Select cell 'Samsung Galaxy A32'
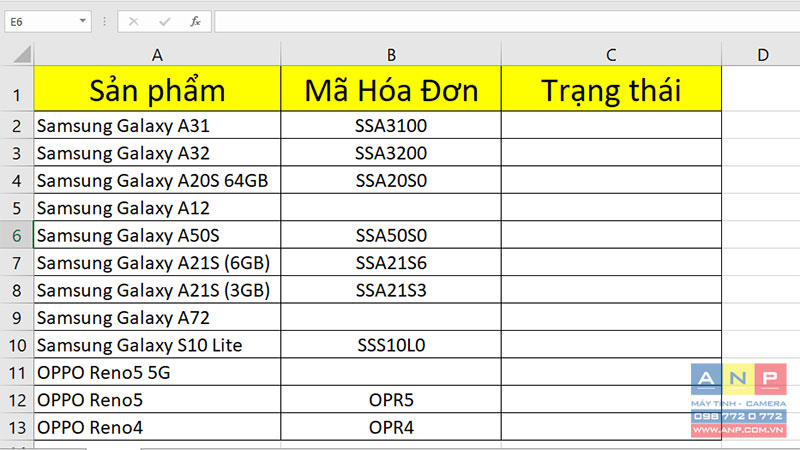 (157, 153)
